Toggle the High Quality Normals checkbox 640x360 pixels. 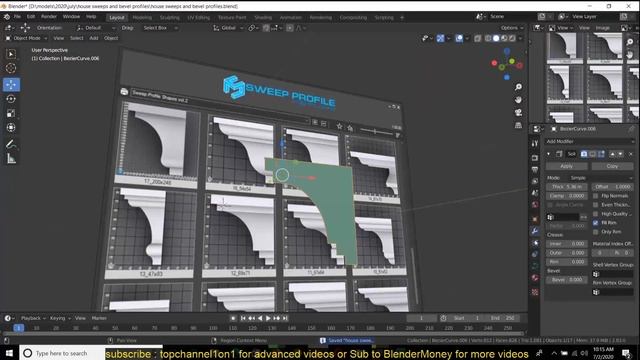click(596, 214)
